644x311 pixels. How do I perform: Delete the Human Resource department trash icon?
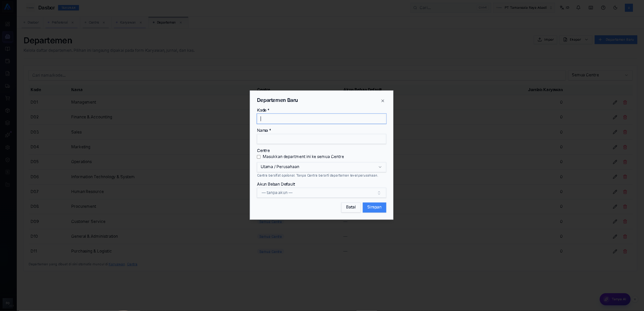coord(625,192)
